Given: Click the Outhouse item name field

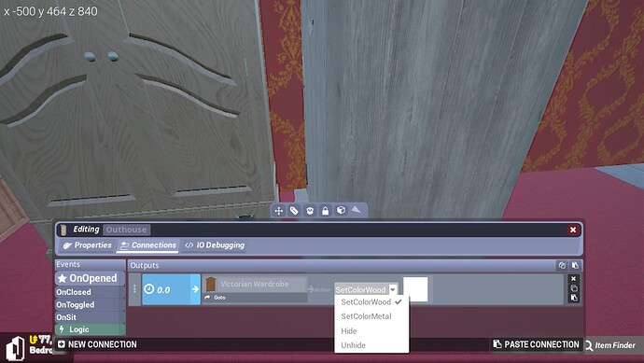Looking at the screenshot, I should point(127,230).
